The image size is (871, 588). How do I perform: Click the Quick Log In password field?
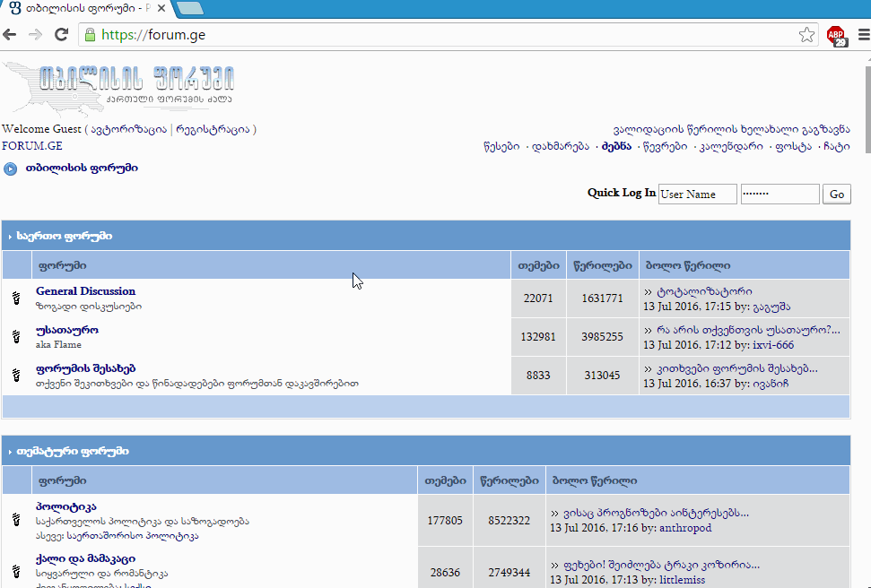[780, 195]
